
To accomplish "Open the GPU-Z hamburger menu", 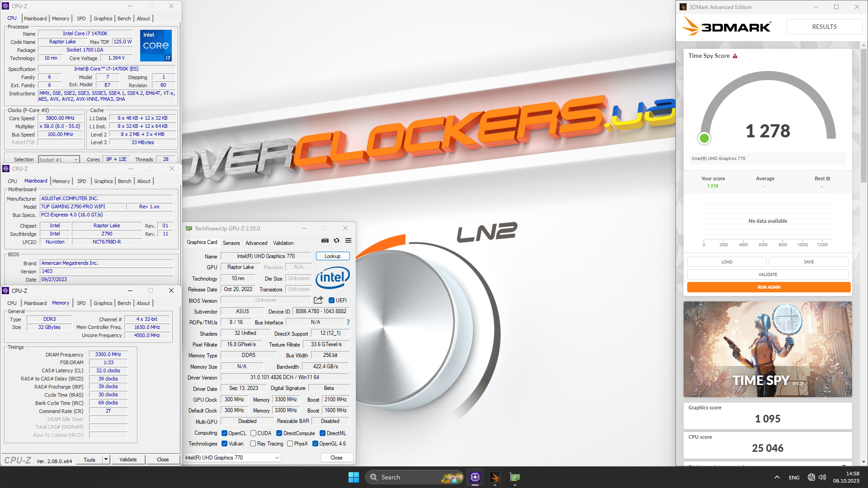I will (348, 240).
